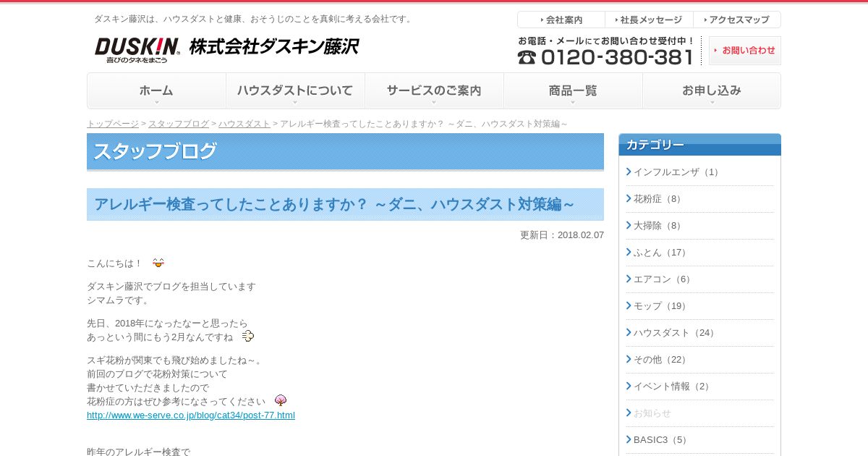The height and width of the screenshot is (456, 868).
Task: Click the スタッフブログ page heading banner
Action: (x=345, y=151)
